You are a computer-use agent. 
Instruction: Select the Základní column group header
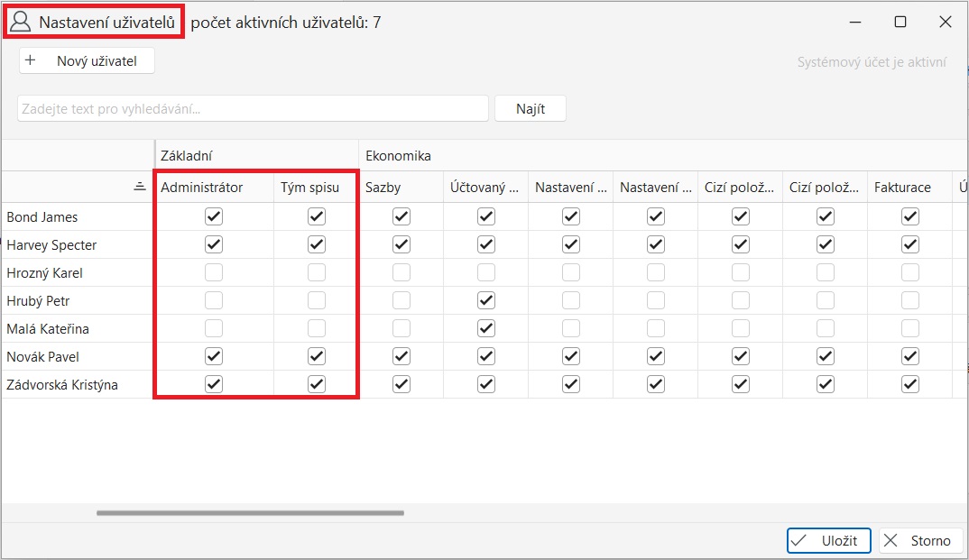click(187, 156)
